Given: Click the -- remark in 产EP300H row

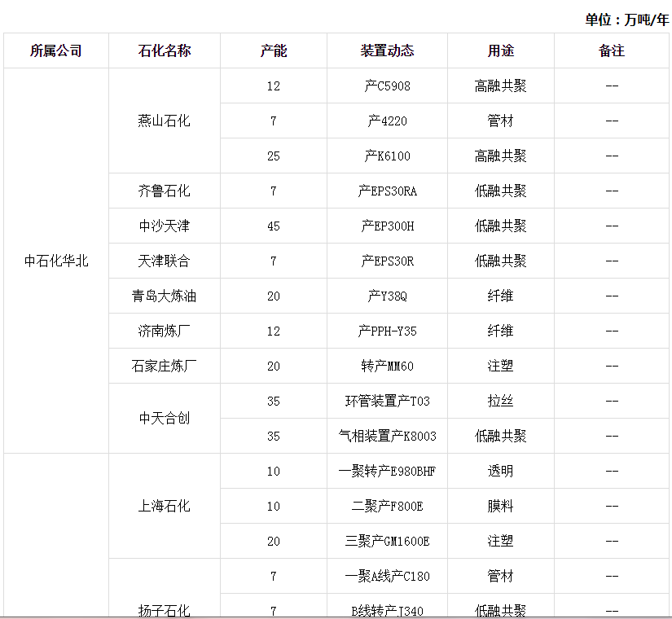Looking at the screenshot, I should 612,226.
